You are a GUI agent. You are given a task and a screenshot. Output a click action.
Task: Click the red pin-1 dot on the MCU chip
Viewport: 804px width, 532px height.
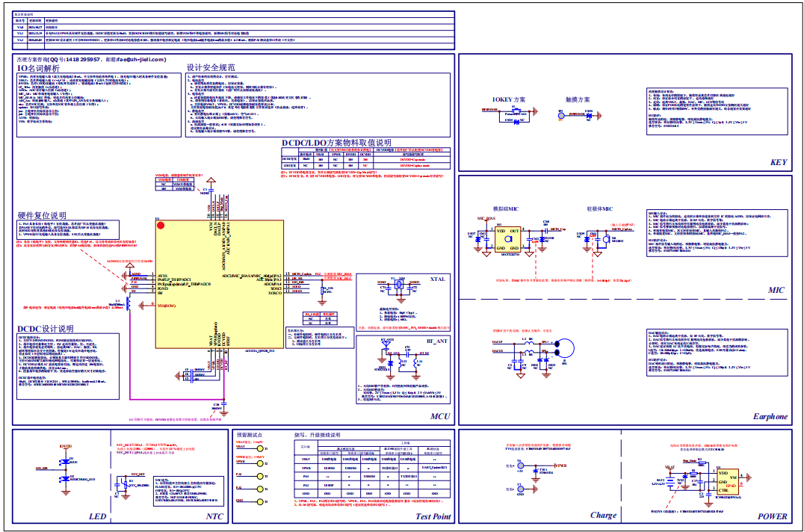[x=161, y=226]
